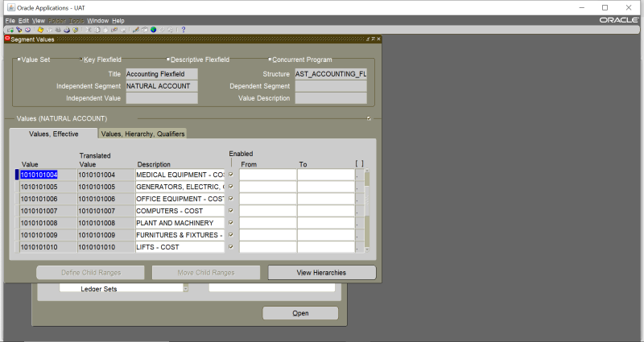Click the red Oracle icon on Segment Values title
644x342 pixels.
(x=7, y=39)
